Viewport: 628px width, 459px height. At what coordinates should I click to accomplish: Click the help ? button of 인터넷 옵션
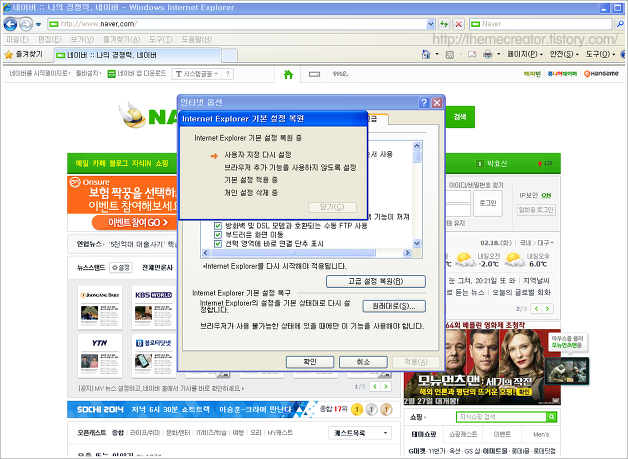pyautogui.click(x=424, y=103)
